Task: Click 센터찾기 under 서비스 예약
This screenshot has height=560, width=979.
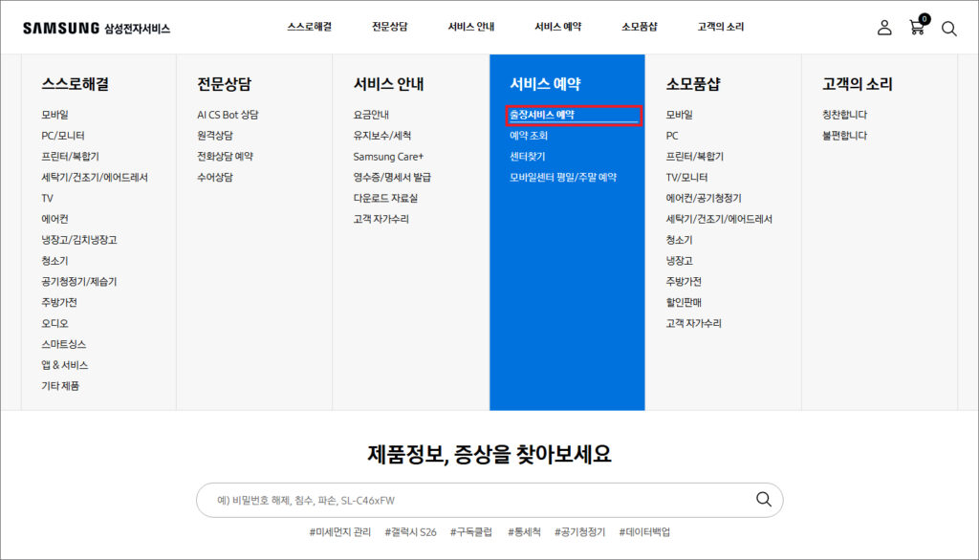Action: 528,157
